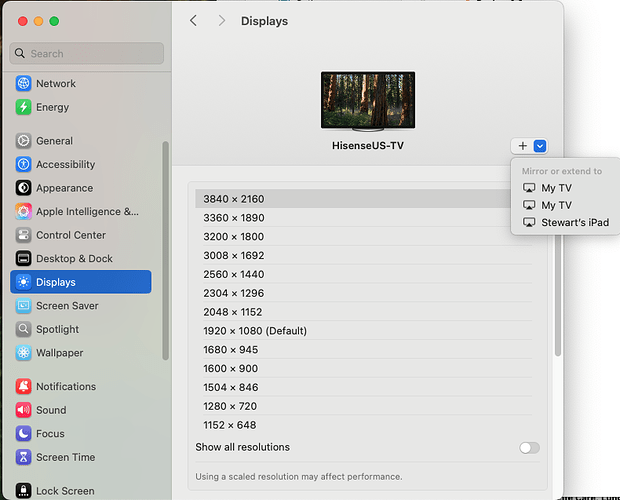Click the Search field in sidebar
Image resolution: width=620 pixels, height=500 pixels.
click(87, 54)
